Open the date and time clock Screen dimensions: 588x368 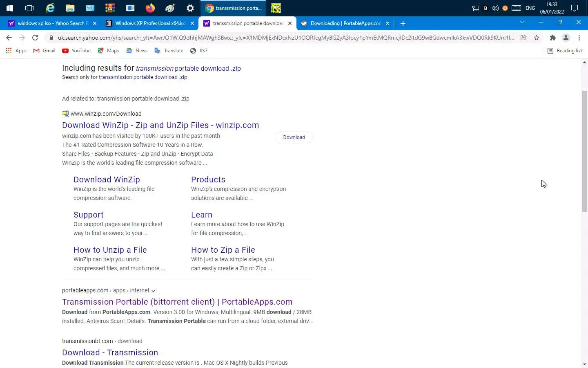pos(552,8)
